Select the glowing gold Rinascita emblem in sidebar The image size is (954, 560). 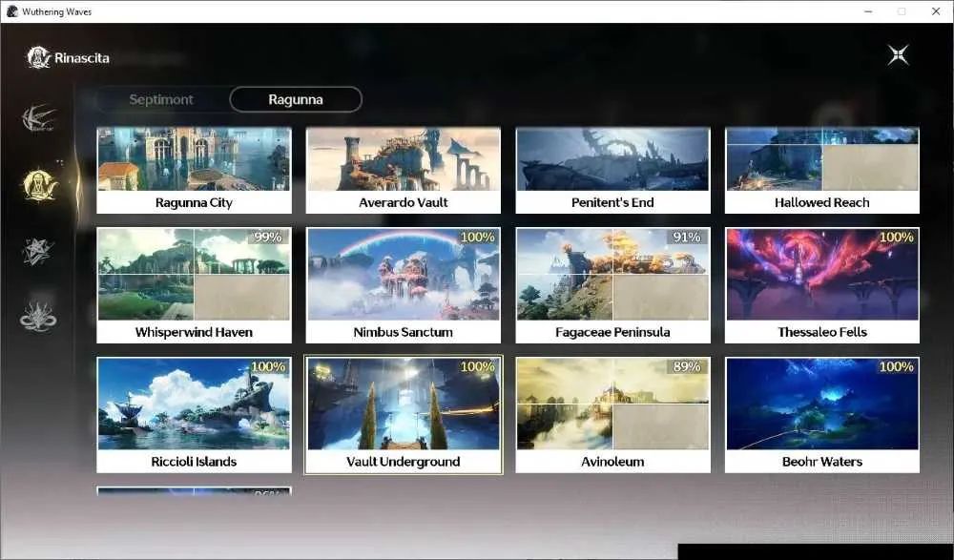click(39, 184)
